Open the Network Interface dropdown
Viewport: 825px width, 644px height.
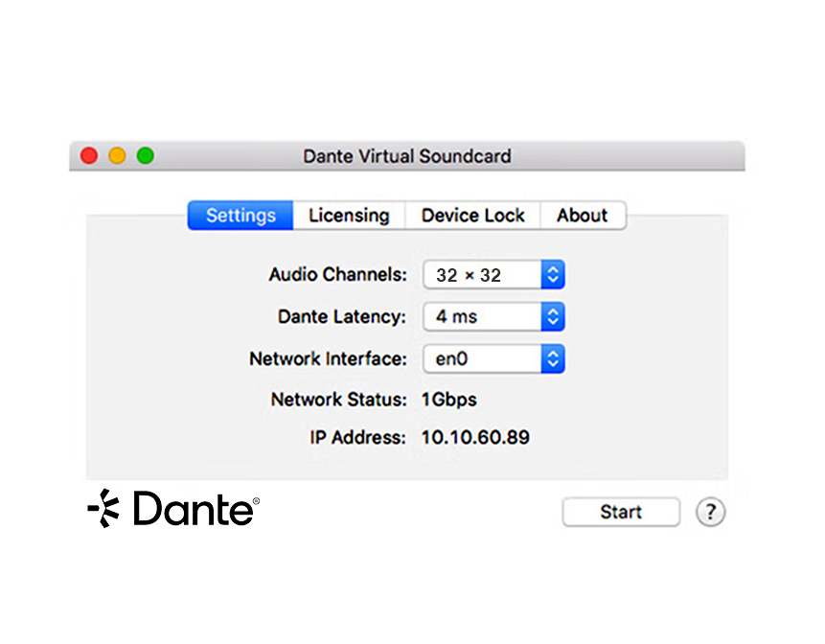(494, 358)
